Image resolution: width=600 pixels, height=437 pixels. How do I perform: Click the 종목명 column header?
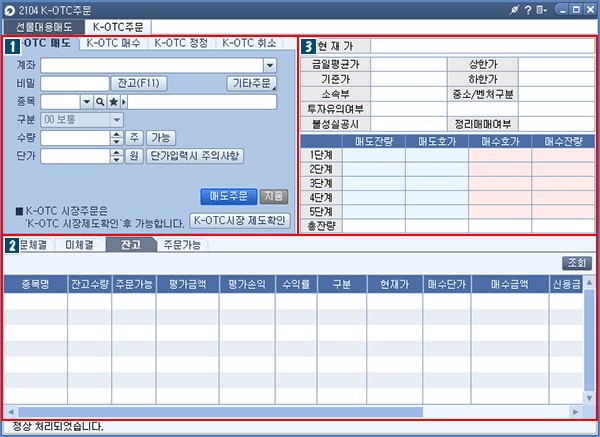coord(36,284)
